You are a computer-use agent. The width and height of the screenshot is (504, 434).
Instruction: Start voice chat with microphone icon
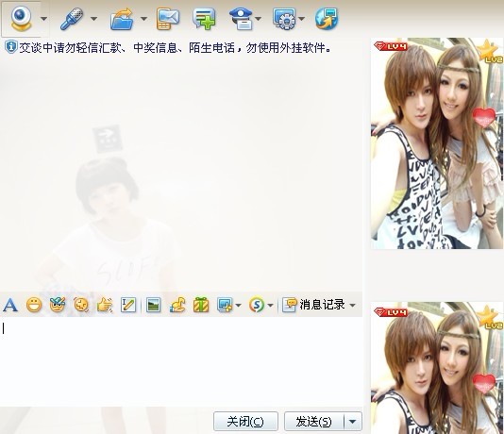[72, 19]
